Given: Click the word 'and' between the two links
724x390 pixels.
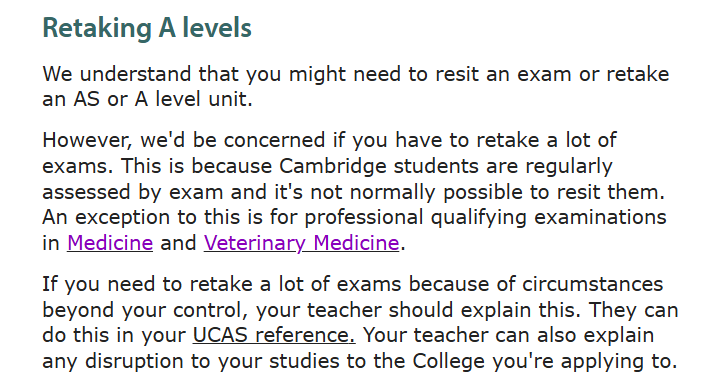Looking at the screenshot, I should [x=178, y=243].
